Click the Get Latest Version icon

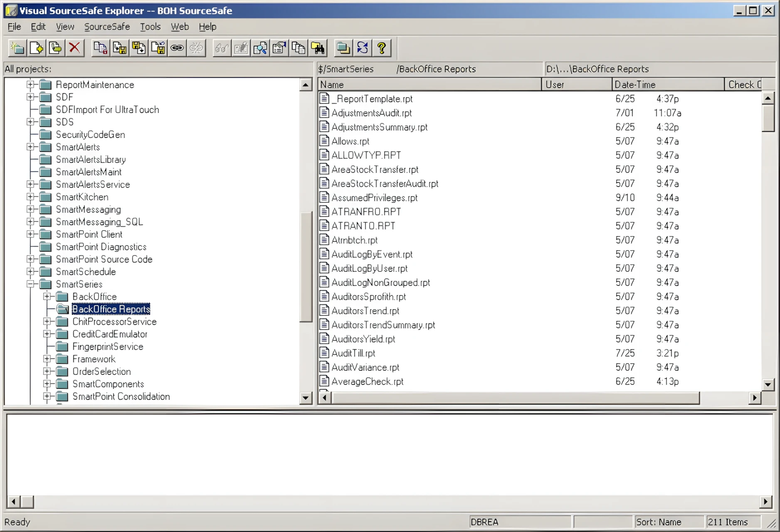coord(100,48)
